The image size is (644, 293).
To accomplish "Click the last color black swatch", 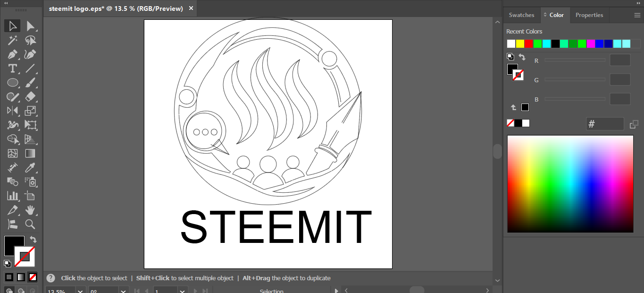I will click(x=525, y=107).
